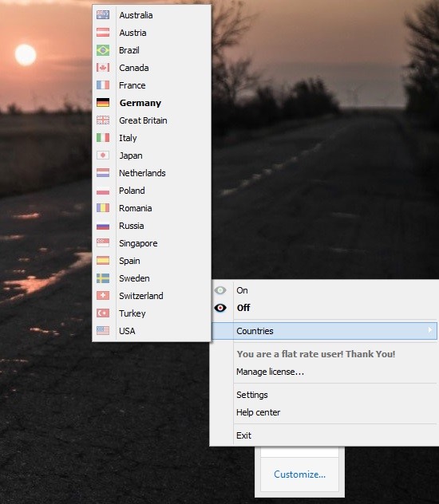Switch VPN Off via red eye icon

220,308
